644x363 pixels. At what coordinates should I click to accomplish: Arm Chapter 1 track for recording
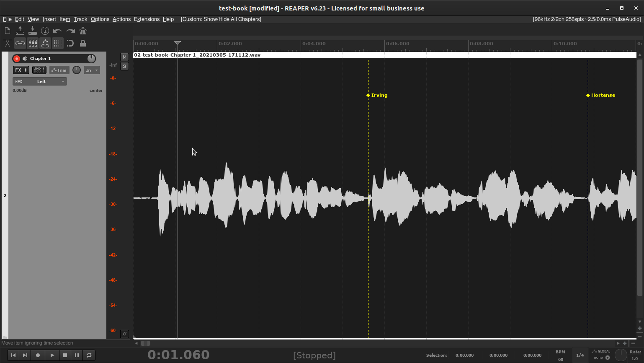click(x=17, y=59)
